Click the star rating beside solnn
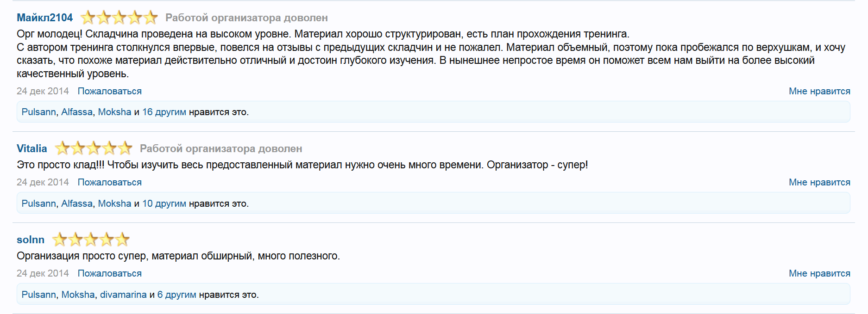This screenshot has width=868, height=314. pos(91,240)
